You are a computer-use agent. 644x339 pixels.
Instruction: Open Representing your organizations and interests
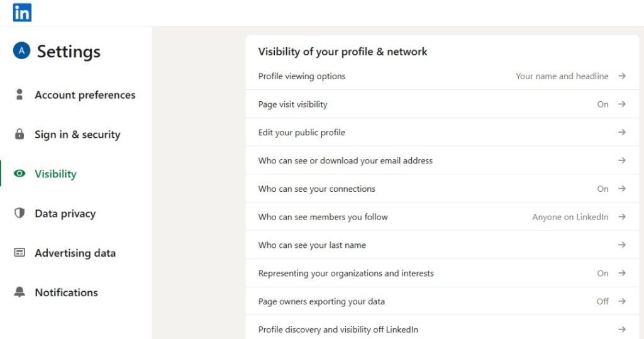346,273
